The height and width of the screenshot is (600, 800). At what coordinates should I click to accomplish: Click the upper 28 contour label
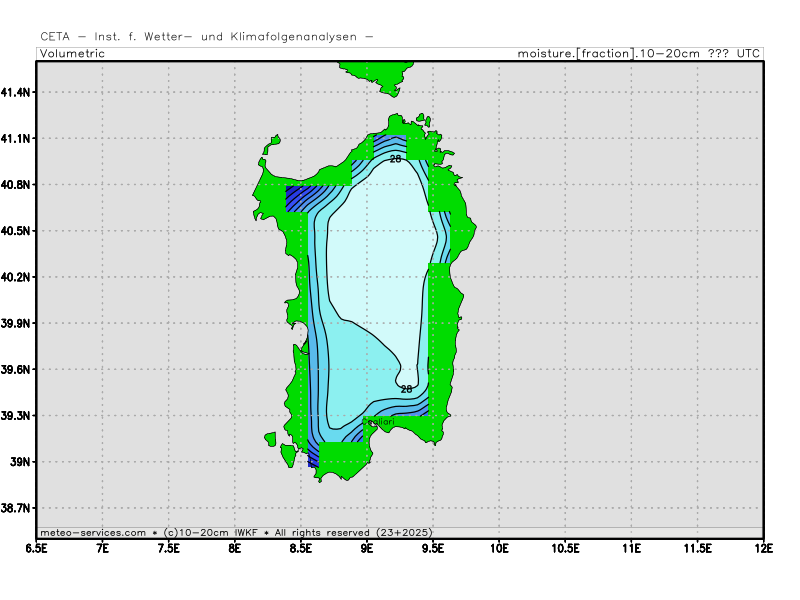[395, 159]
